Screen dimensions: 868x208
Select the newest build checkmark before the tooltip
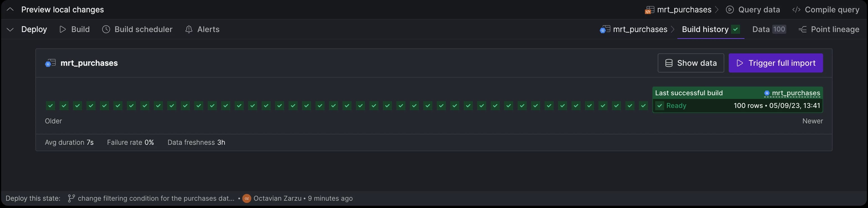coord(643,105)
